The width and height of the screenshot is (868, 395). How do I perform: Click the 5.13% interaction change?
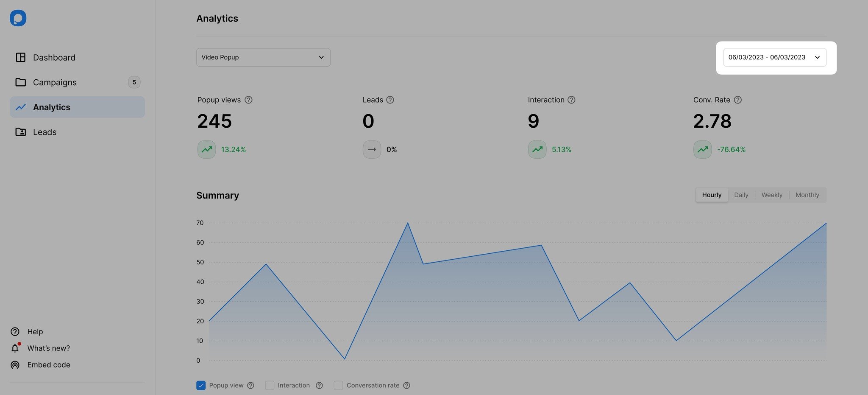pyautogui.click(x=562, y=150)
